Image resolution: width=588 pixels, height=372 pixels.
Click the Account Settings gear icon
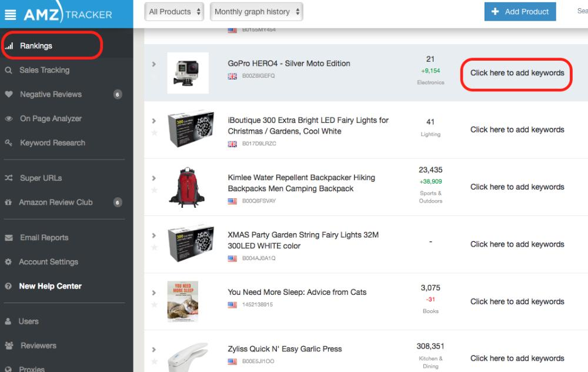(x=8, y=262)
